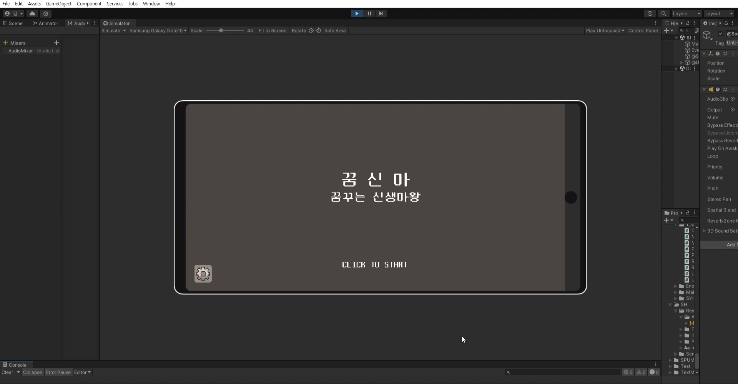Open the Component menu
Viewport: 738px width, 384px height.
pos(89,4)
